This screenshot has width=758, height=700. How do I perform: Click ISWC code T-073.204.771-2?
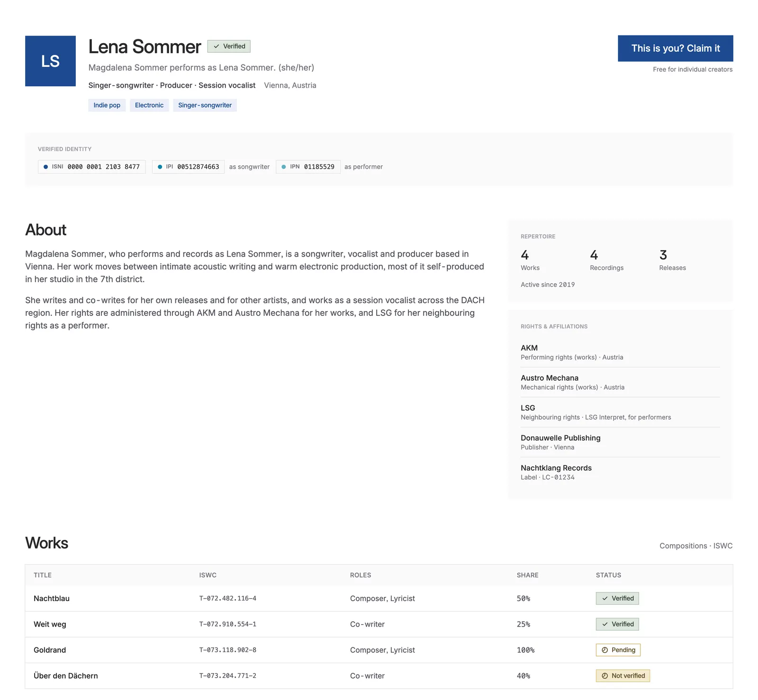tap(227, 676)
